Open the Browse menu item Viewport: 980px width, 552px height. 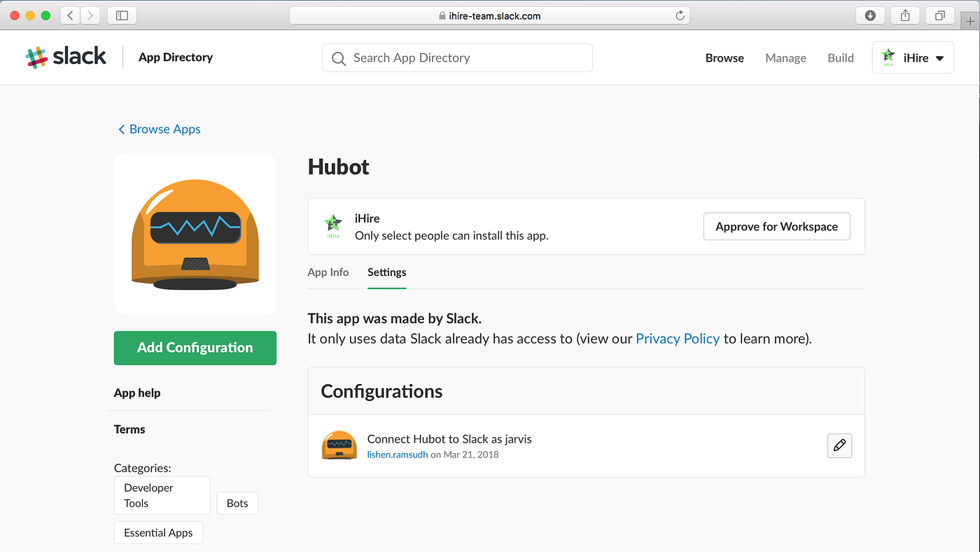click(724, 58)
